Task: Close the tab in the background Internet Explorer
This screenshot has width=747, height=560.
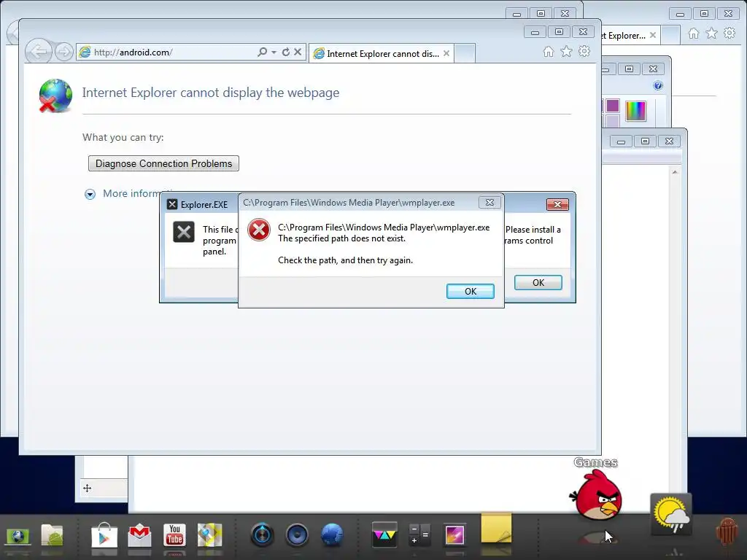Action: (x=653, y=35)
